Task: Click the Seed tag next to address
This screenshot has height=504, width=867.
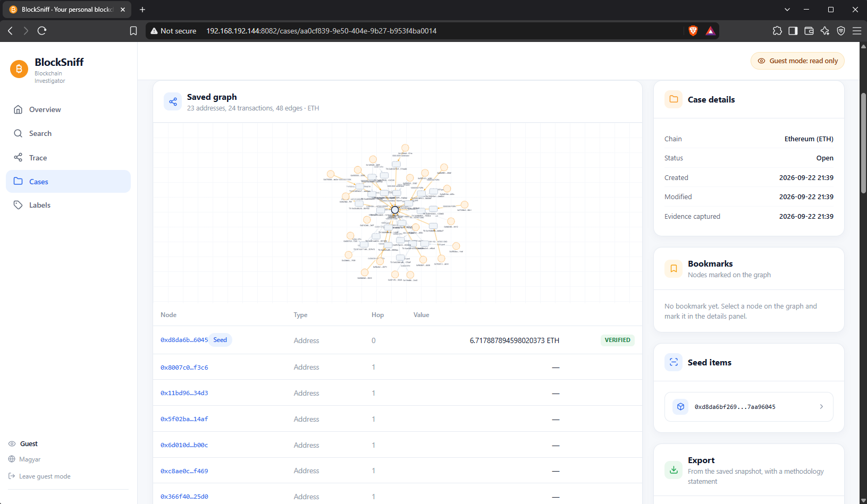Action: point(220,340)
